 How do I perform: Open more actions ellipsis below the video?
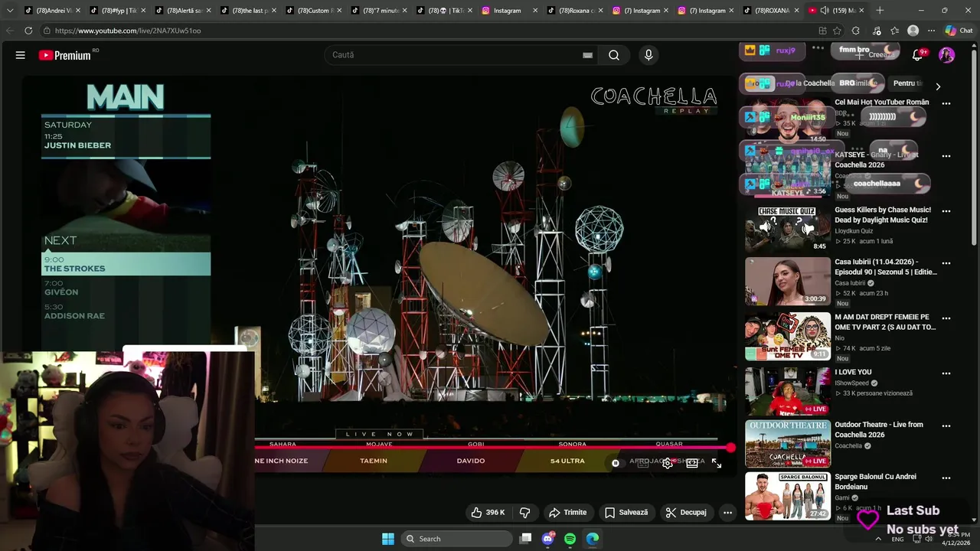tap(727, 513)
